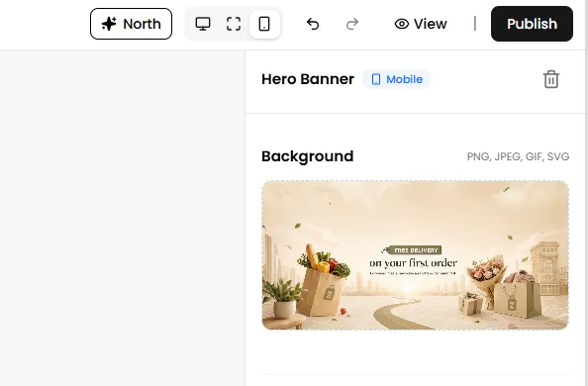Image resolution: width=588 pixels, height=386 pixels.
Task: Select the 'PNG, JPEG, GIF, SVG' format hint
Action: pyautogui.click(x=518, y=156)
